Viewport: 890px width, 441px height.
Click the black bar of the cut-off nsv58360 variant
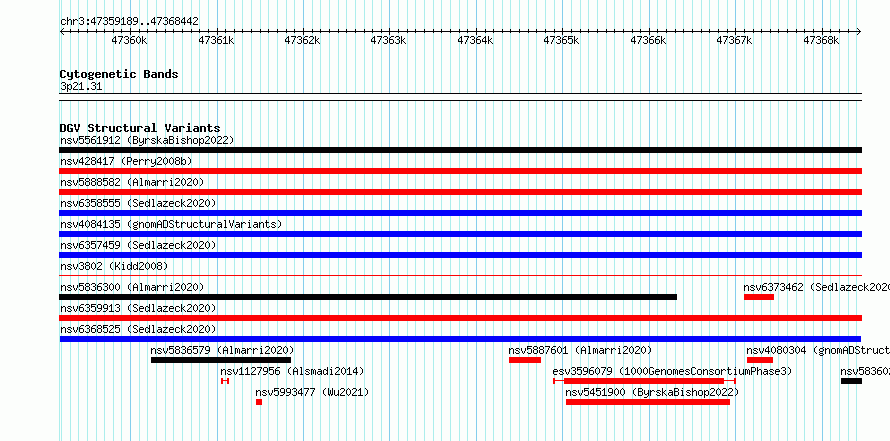851,381
